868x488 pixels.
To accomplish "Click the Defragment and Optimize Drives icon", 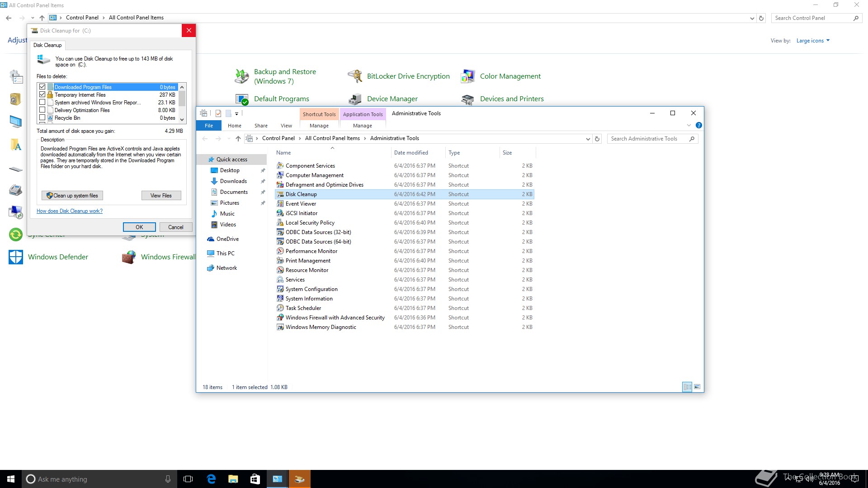I will coord(280,185).
